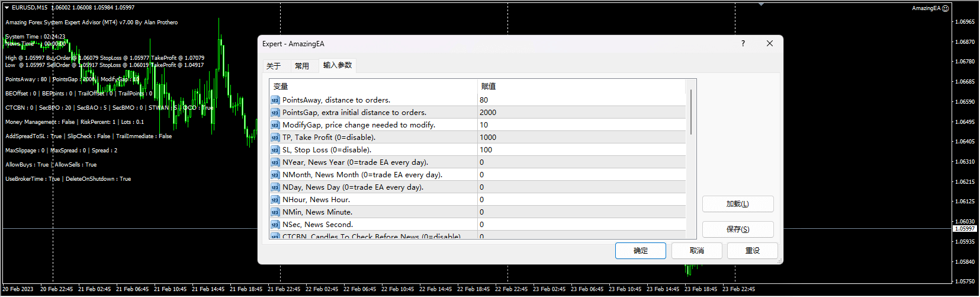Select 'NMin, News Minute.' row text
980x297 pixels.
click(317, 212)
